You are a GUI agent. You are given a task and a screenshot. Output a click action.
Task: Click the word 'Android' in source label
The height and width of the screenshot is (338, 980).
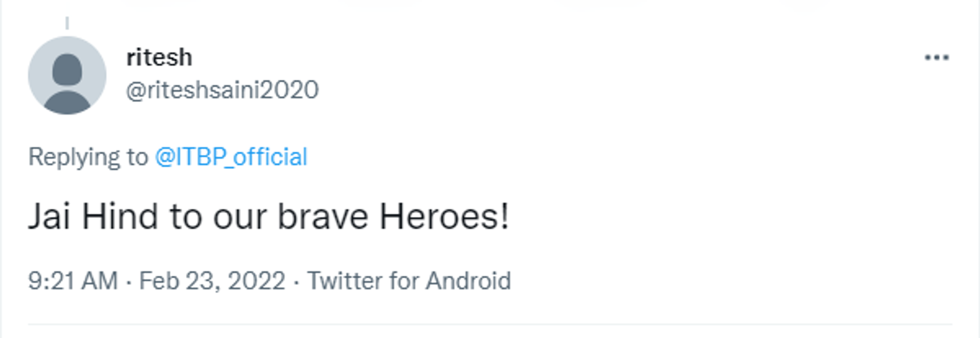(468, 281)
